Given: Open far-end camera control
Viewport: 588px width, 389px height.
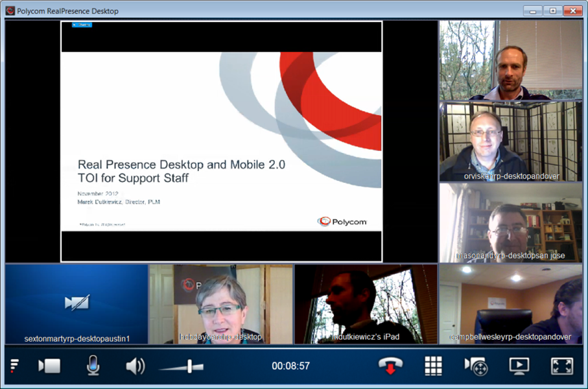Looking at the screenshot, I should click(x=476, y=366).
